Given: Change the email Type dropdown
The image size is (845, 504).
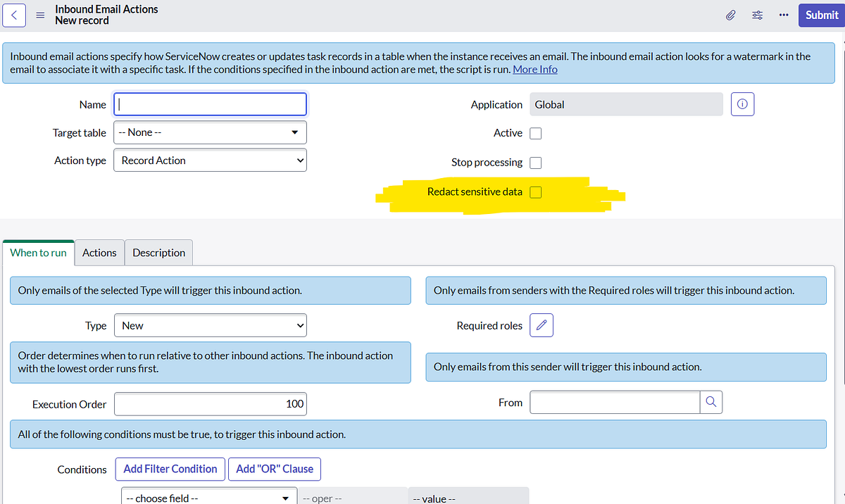Looking at the screenshot, I should point(210,325).
